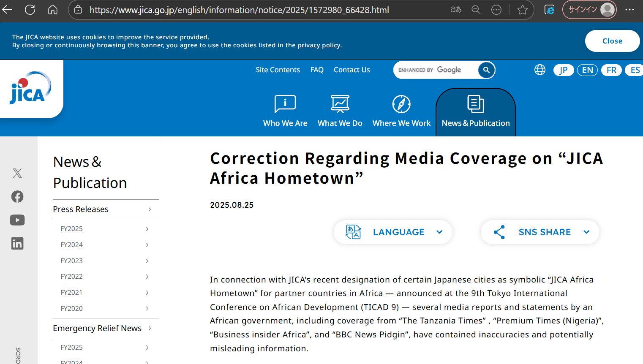This screenshot has height=364, width=643.
Task: Share on X via sidebar icon
Action: (17, 173)
